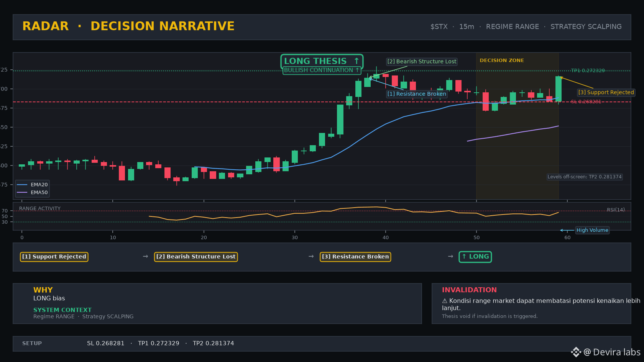
Task: Click the Devira labs logo icon
Action: pyautogui.click(x=576, y=352)
